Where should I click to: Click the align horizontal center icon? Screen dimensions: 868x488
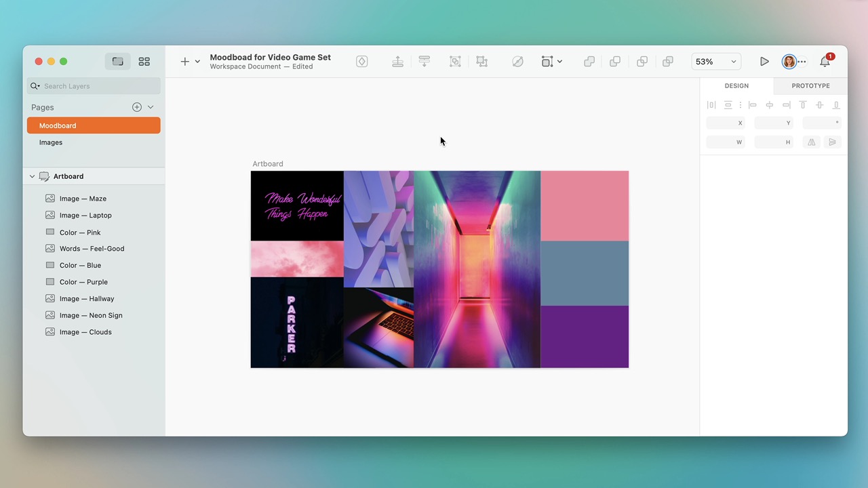point(770,105)
